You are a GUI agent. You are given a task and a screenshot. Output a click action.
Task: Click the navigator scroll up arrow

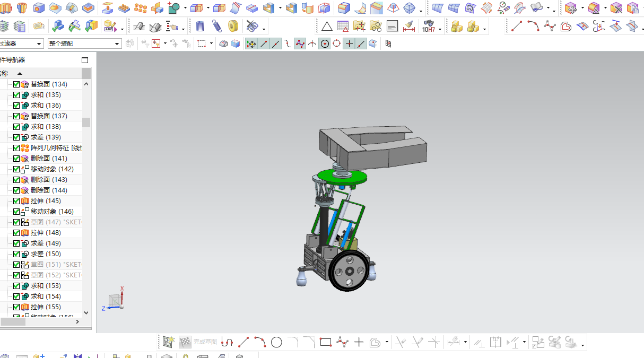[x=86, y=84]
